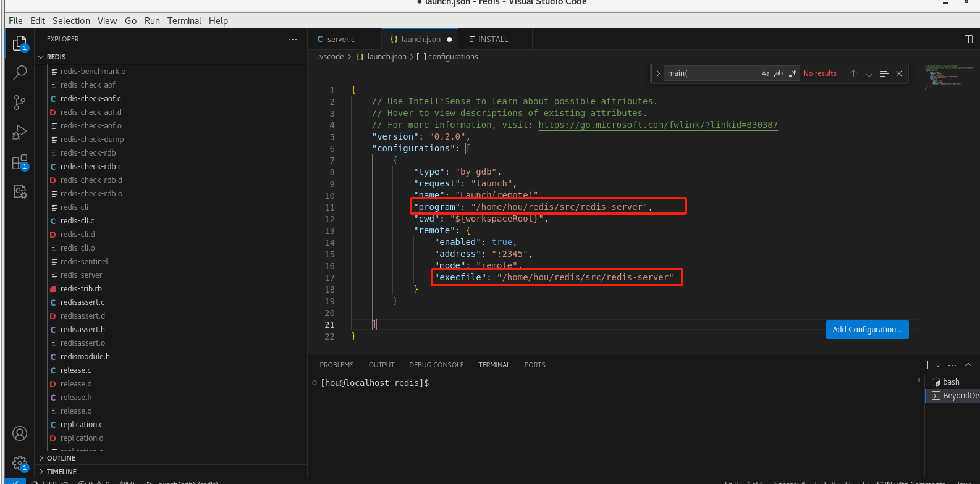Screen dimensions: 980x484
Task: Go to next match in find widget
Action: 869,73
